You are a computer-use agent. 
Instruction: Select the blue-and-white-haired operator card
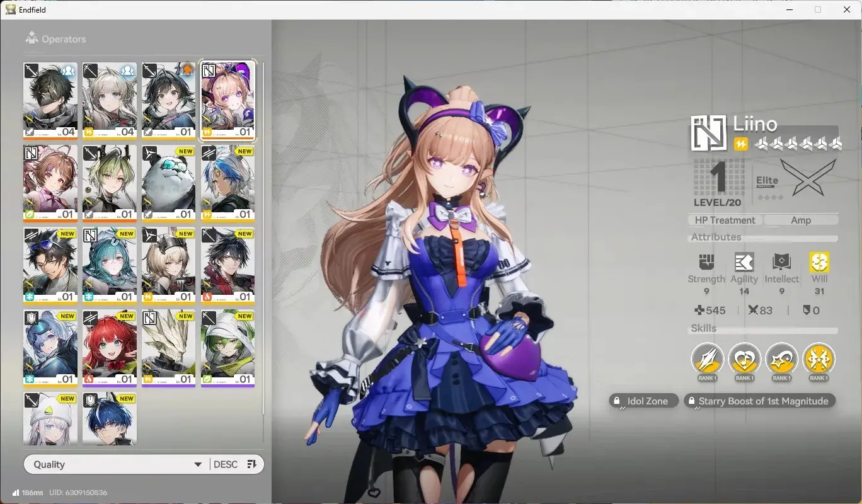tap(228, 183)
